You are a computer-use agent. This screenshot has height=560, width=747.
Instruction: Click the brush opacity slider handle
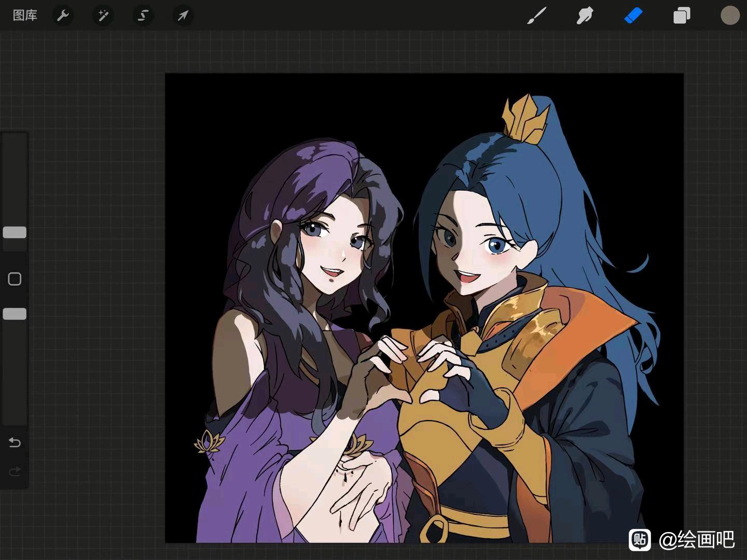[x=15, y=314]
